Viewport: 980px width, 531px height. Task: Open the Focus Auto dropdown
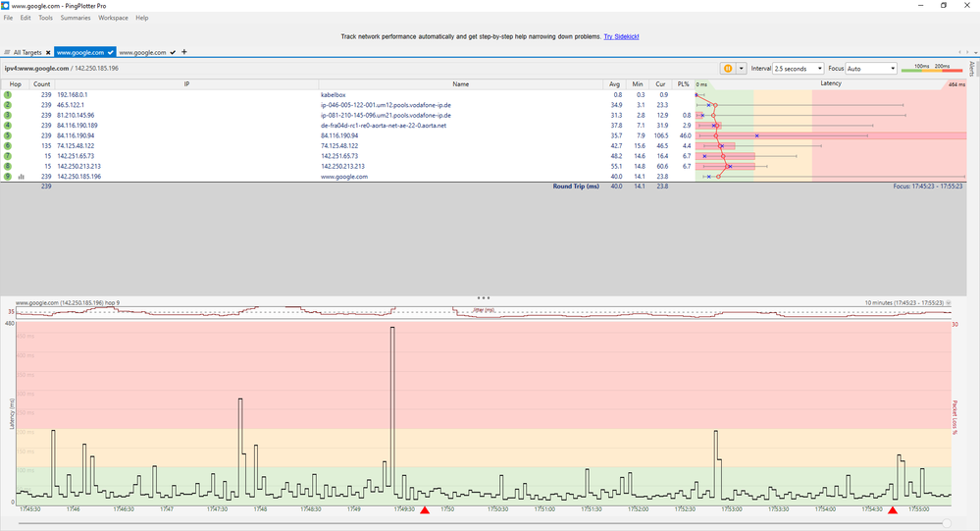click(871, 68)
